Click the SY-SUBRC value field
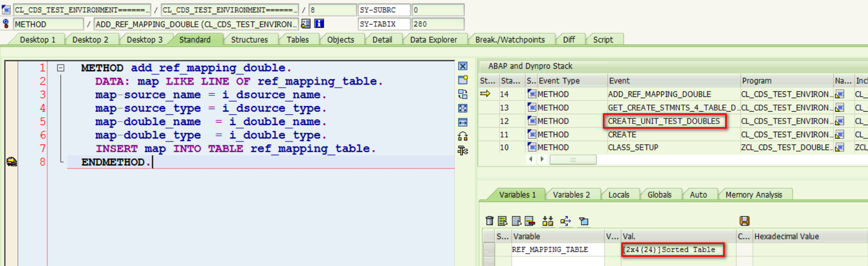This screenshot has width=868, height=266. pos(438,10)
